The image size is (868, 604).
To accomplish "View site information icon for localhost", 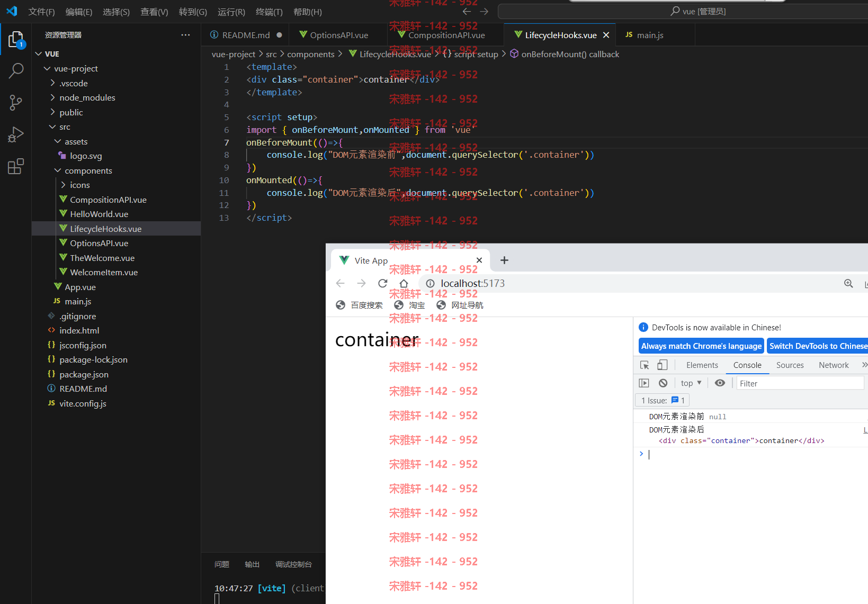I will coord(430,283).
